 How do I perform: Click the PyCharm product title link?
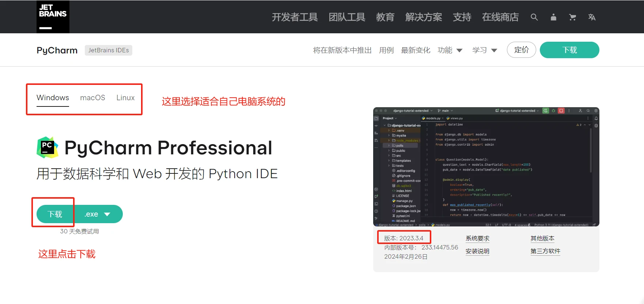(x=57, y=50)
